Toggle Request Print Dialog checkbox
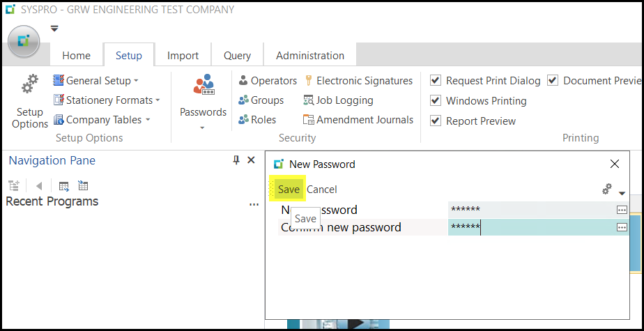 coord(435,81)
